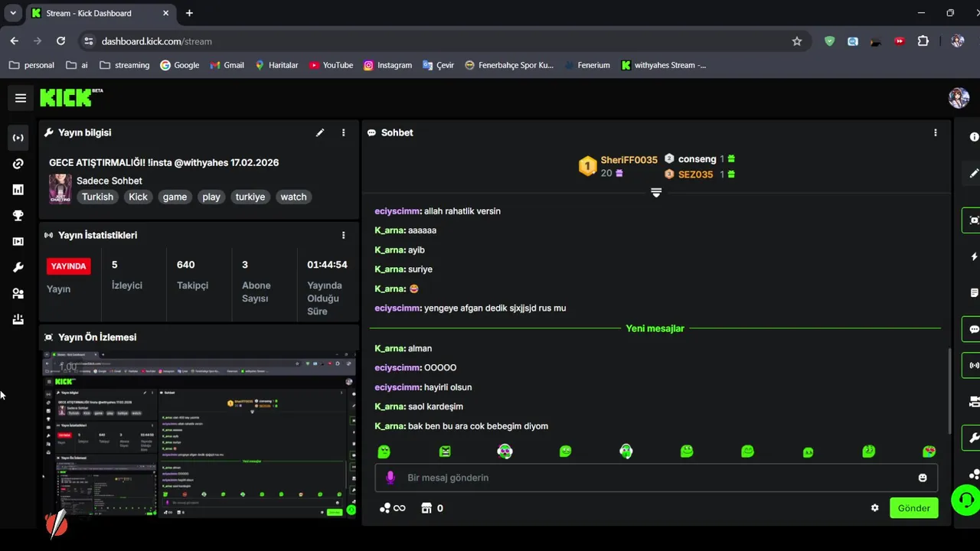Screen dimensions: 980x551
Task: Open the bottom tray-upload icon in left sidebar
Action: tap(18, 320)
